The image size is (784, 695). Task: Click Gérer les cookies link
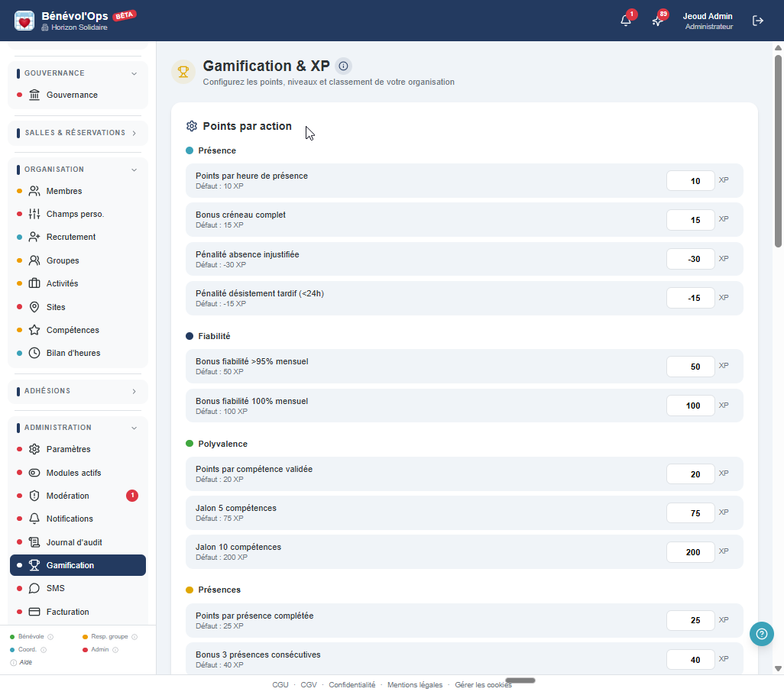tap(483, 684)
